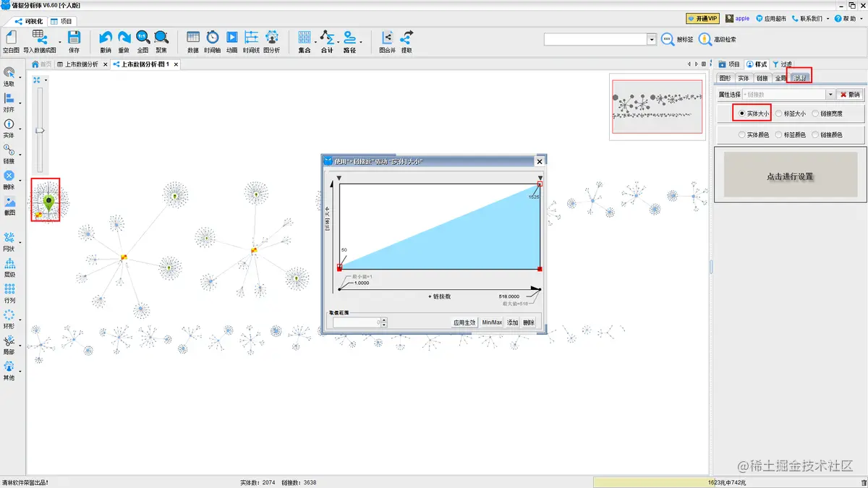The image size is (868, 488).
Task: Open the fit-zoom dropdown above zoom slider
Action: click(46, 80)
